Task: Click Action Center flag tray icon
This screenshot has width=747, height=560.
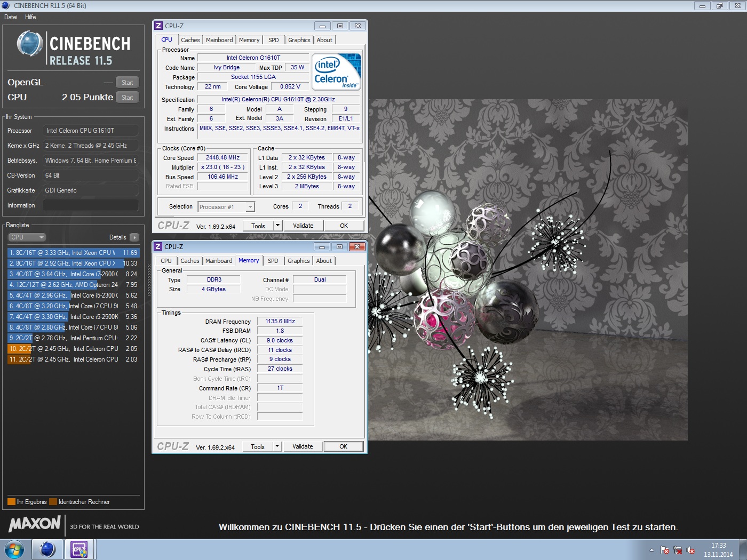Action: pos(665,550)
